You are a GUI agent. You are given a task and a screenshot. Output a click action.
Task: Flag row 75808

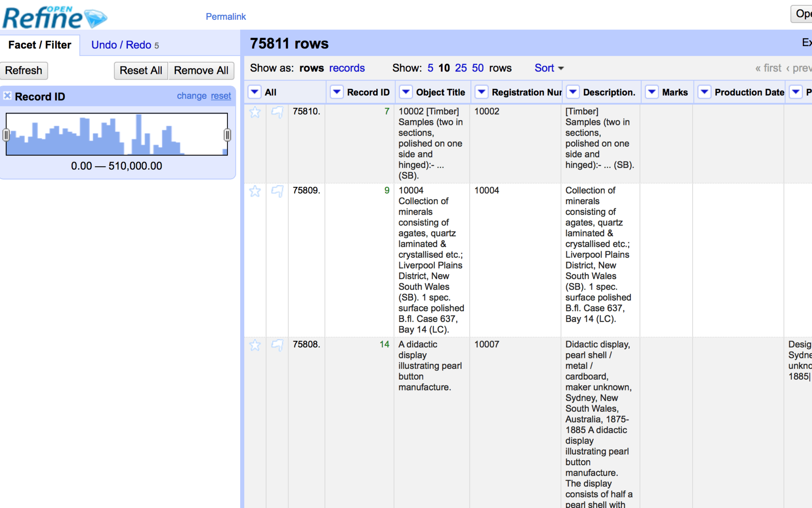(277, 345)
